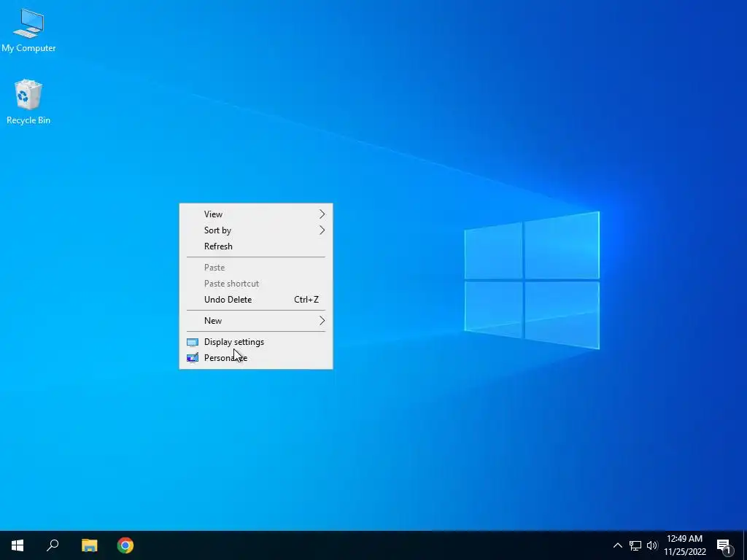Open Display settings from the context menu
Image resolution: width=747 pixels, height=560 pixels.
click(x=256, y=342)
